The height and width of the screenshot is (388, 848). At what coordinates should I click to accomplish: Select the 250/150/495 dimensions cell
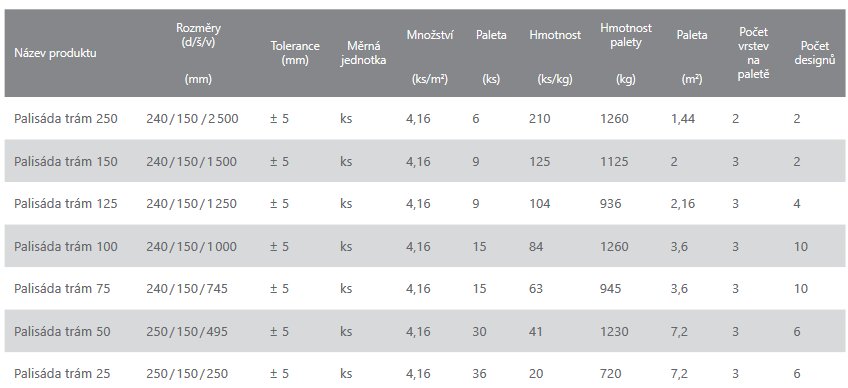[x=187, y=331]
